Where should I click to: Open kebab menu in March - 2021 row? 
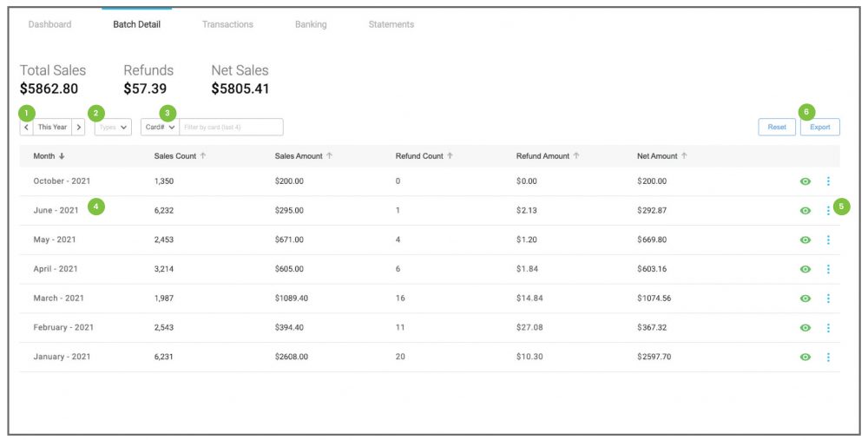click(x=828, y=299)
